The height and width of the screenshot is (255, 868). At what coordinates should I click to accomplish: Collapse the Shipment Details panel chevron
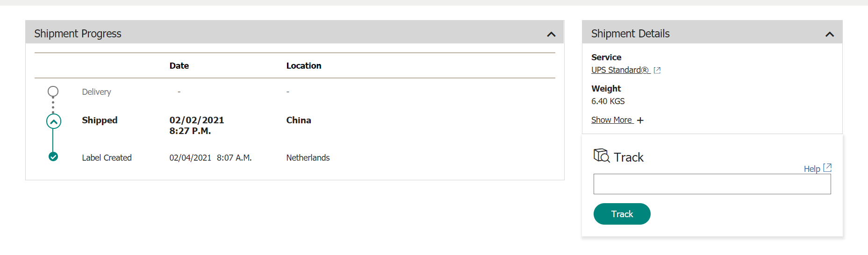pyautogui.click(x=830, y=34)
